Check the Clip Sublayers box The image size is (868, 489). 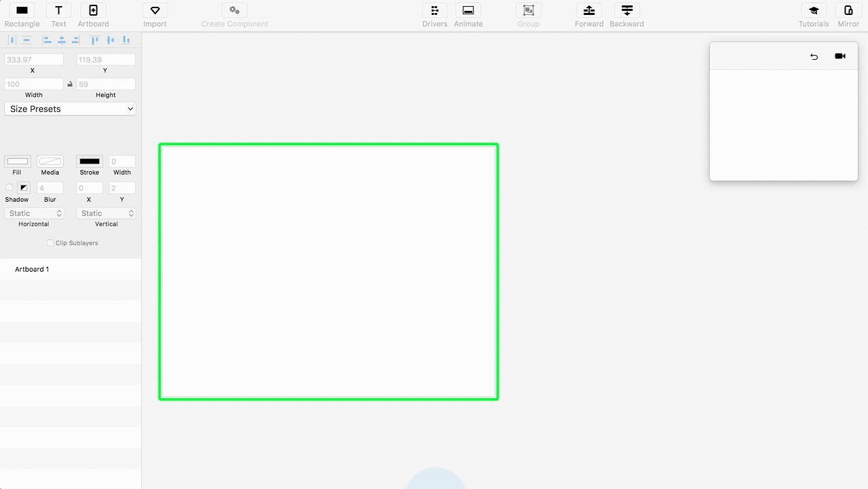point(50,242)
